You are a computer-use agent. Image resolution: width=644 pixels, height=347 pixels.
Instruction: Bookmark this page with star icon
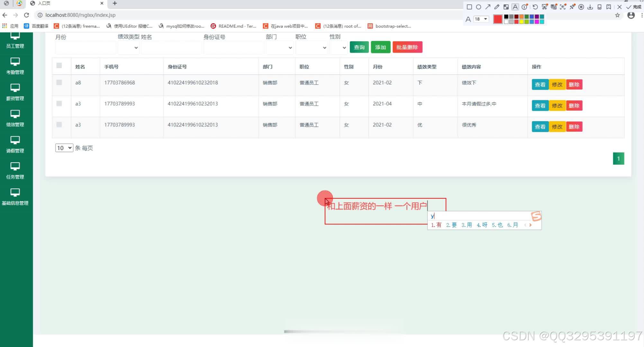coord(617,15)
